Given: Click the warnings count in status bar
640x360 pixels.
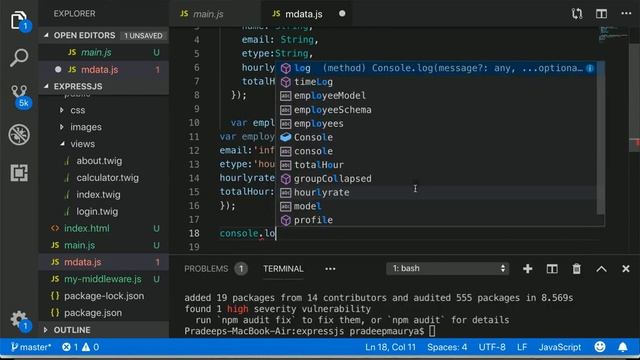Looking at the screenshot, I should [91, 347].
